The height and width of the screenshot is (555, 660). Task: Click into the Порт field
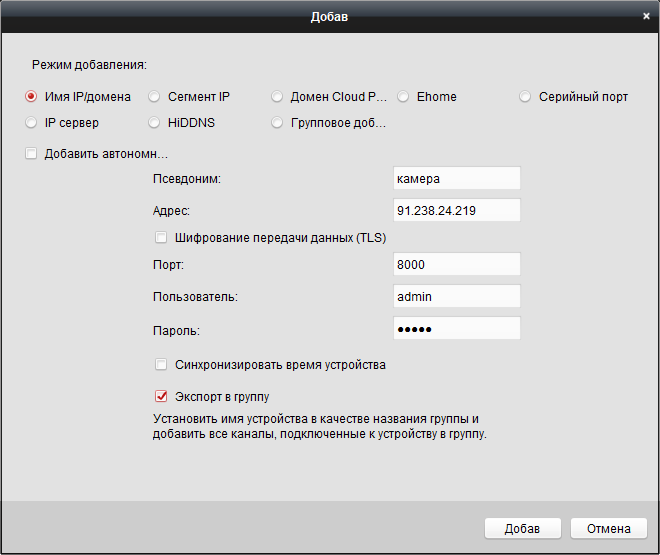(457, 264)
